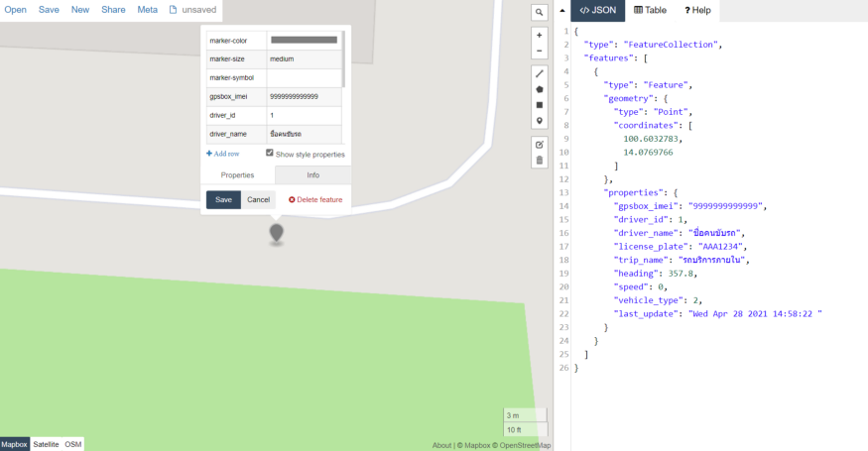Click the marker-color property name

236,41
